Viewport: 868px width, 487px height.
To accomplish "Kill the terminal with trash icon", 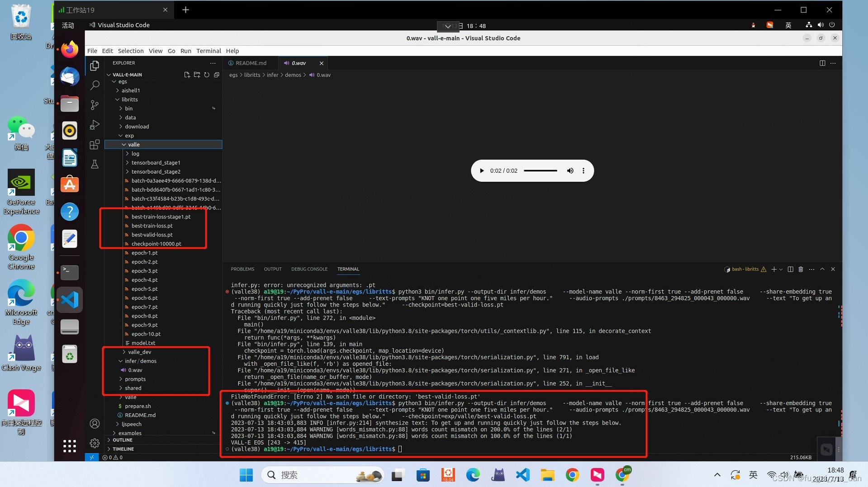I will pos(801,270).
